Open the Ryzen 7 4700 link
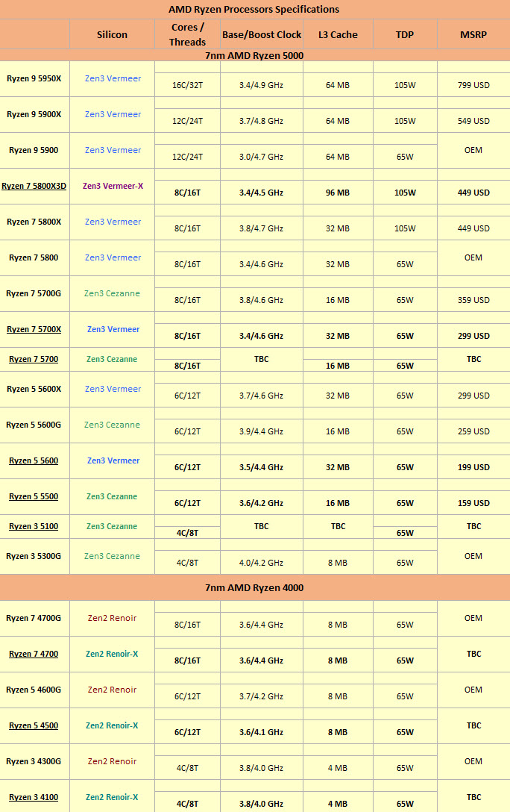510x812 pixels. [x=34, y=654]
